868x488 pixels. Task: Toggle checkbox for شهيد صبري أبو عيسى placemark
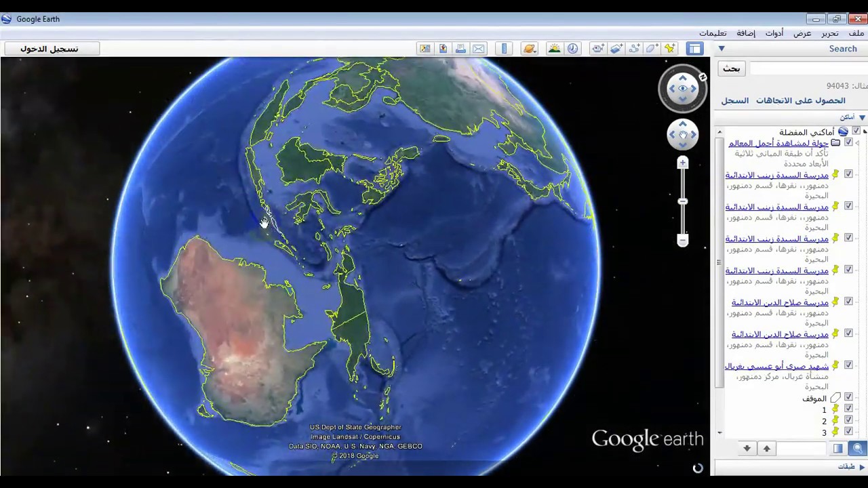point(848,365)
